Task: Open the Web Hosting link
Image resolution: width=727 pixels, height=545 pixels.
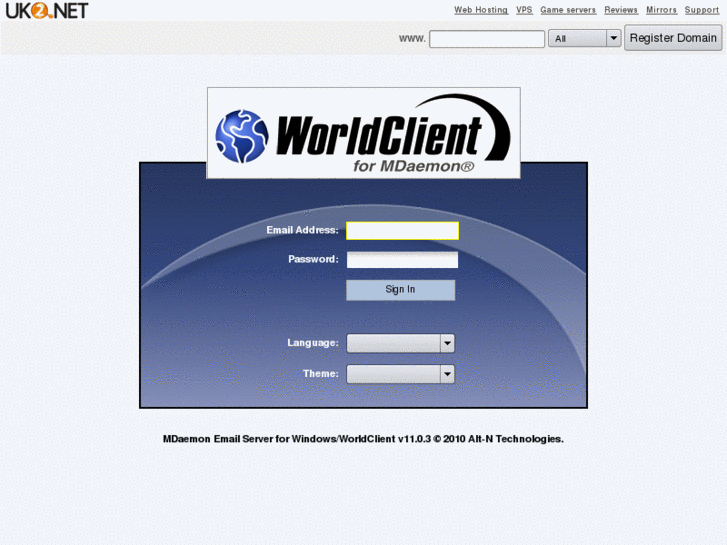Action: point(481,10)
